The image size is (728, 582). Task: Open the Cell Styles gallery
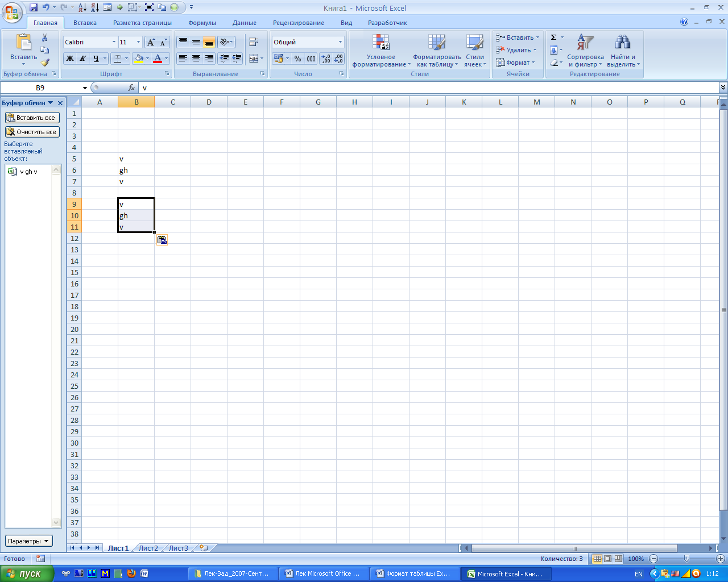click(x=475, y=52)
